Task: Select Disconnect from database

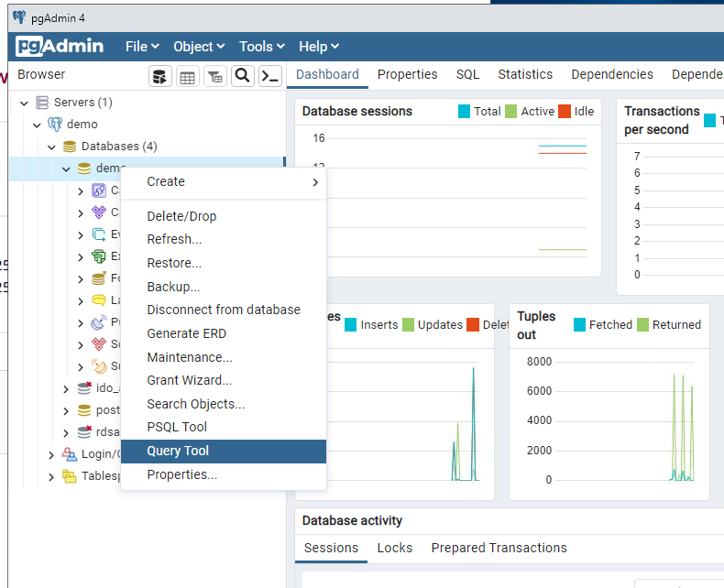Action: pos(224,310)
